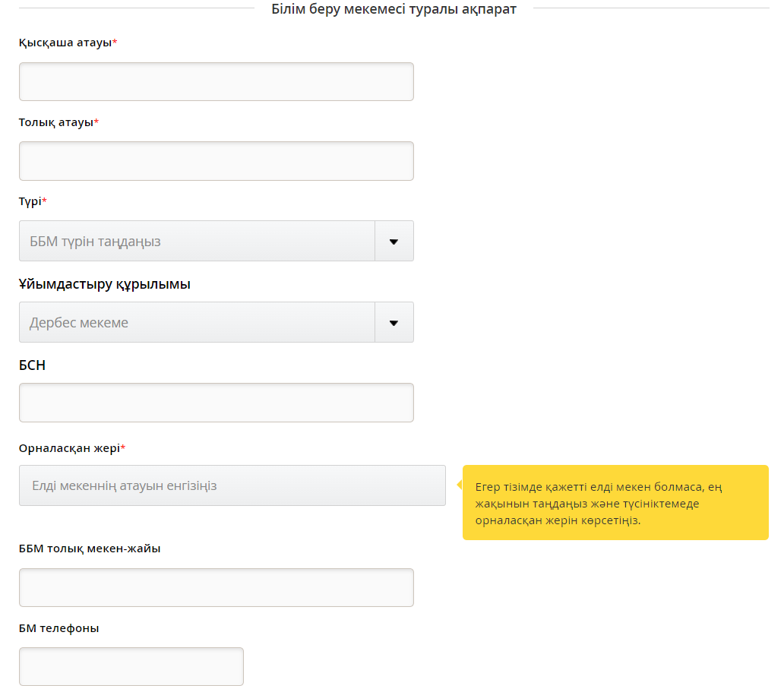The width and height of the screenshot is (784, 686).
Task: Open the Дербес мекеме combo box
Action: [197, 323]
